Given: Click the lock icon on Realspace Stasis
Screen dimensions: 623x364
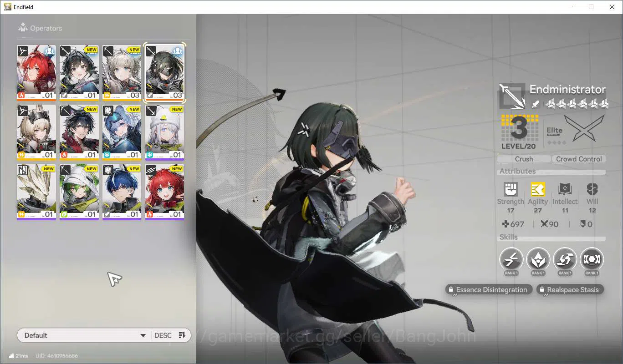Looking at the screenshot, I should 542,290.
